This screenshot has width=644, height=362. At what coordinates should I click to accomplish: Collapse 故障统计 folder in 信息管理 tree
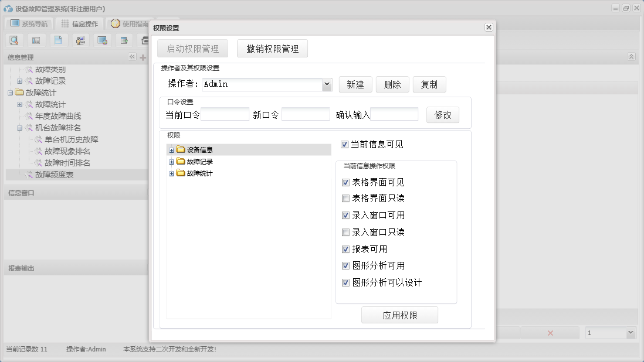[10, 93]
